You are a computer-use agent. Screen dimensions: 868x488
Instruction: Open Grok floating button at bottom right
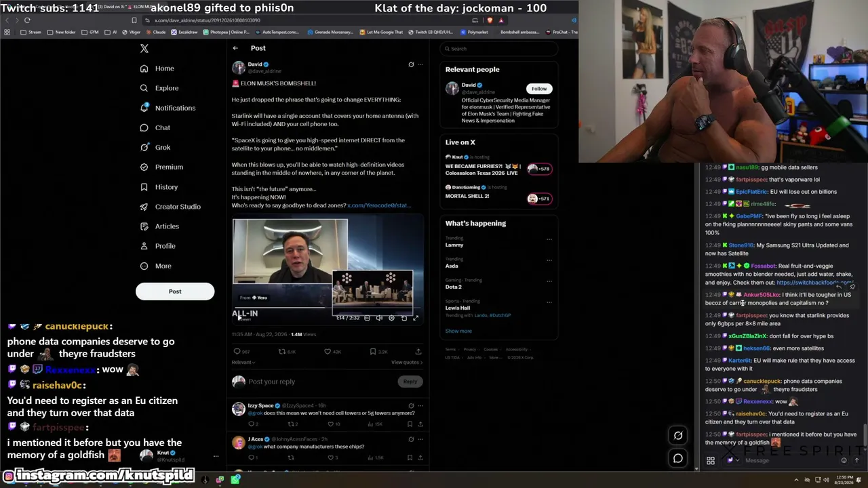click(x=678, y=436)
